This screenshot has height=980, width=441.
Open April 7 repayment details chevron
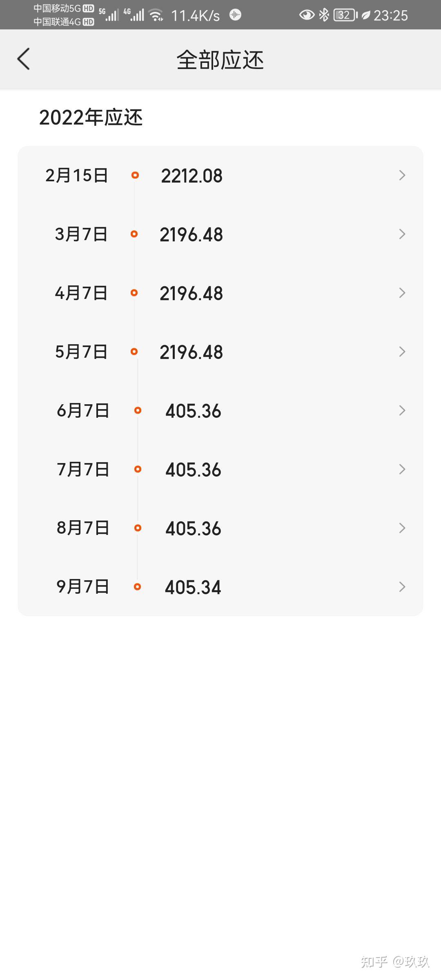(x=402, y=293)
